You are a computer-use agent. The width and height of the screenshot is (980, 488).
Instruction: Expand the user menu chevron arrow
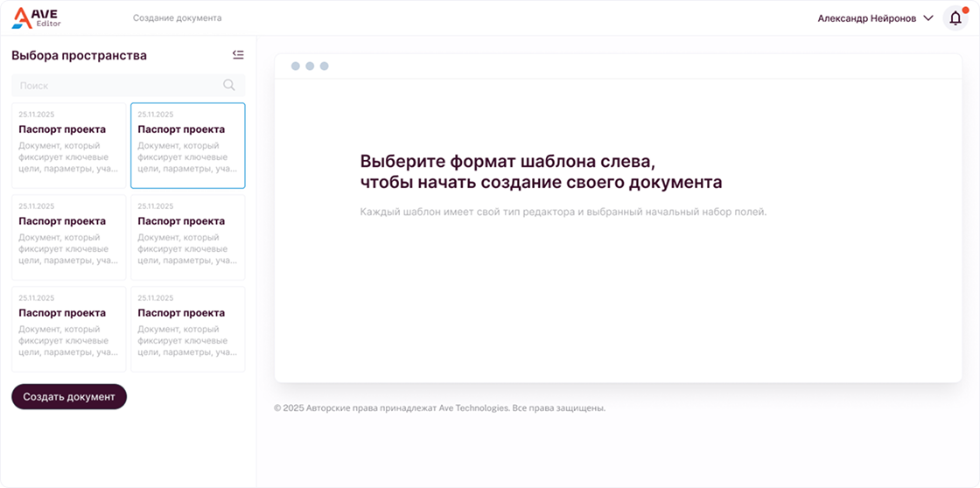928,18
